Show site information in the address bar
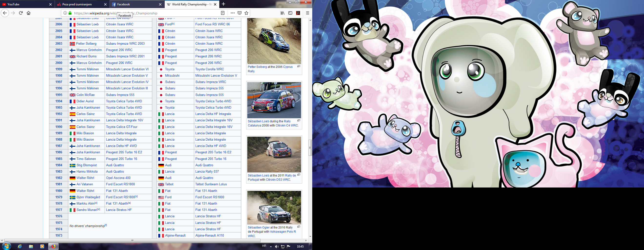644x250 pixels. pos(65,13)
